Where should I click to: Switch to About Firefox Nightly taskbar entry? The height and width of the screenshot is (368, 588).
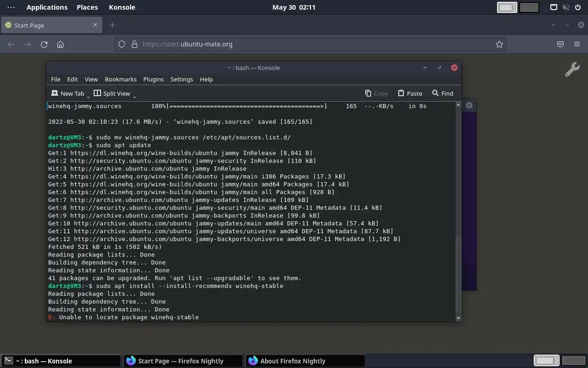click(305, 361)
